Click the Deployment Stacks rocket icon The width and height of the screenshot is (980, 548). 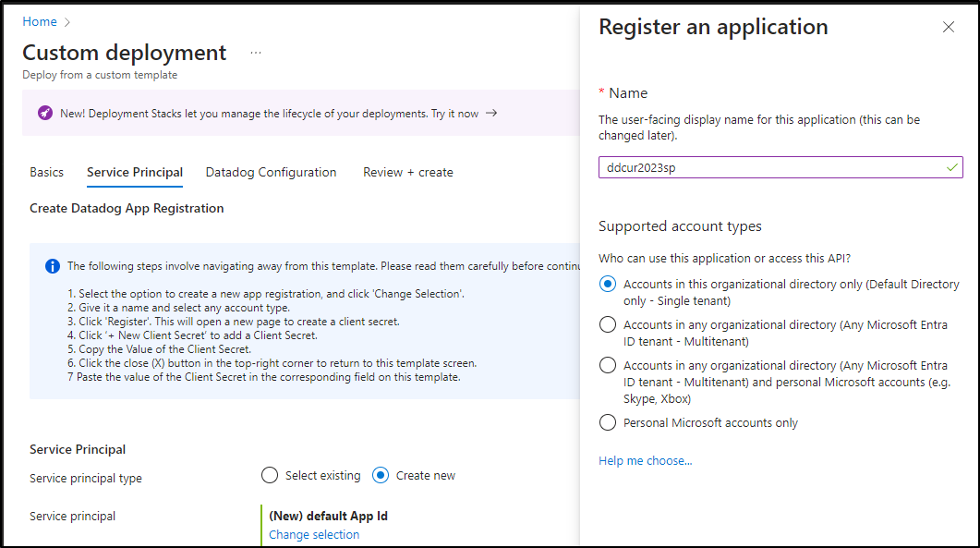45,114
